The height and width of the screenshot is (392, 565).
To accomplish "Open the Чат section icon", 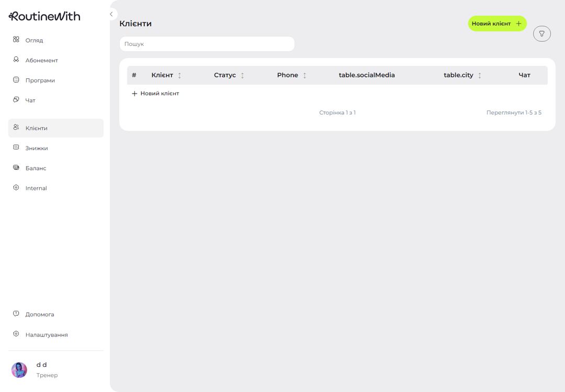I will (16, 99).
